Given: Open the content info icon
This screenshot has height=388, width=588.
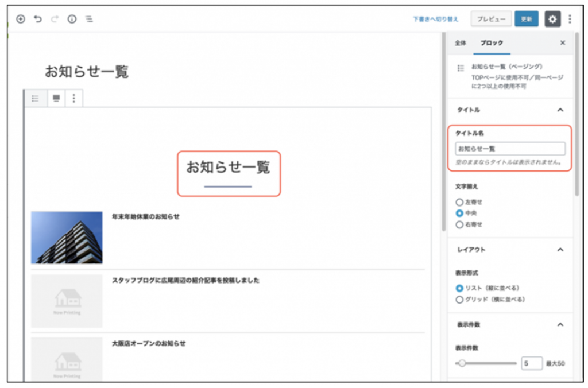Looking at the screenshot, I should pos(72,19).
